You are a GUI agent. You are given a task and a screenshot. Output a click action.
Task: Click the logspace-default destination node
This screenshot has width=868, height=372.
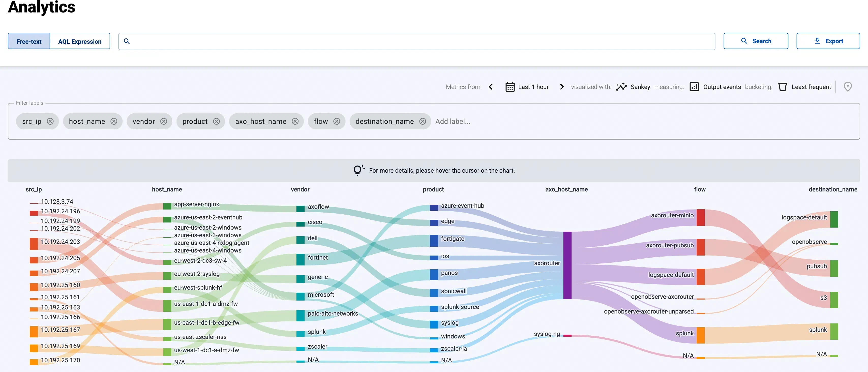(x=834, y=219)
